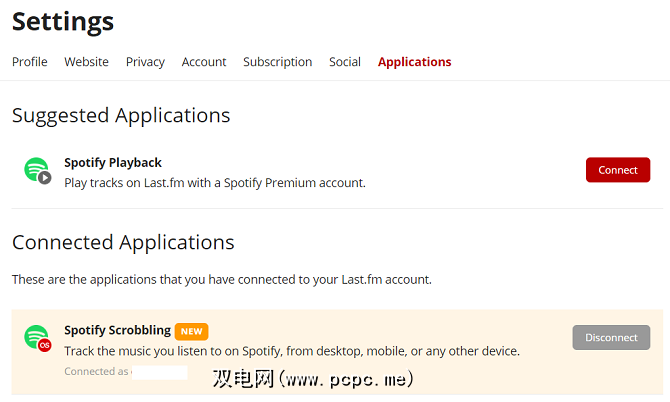Click the Spotify Playback icon
Viewport: 670px width, 402px height.
point(37,171)
